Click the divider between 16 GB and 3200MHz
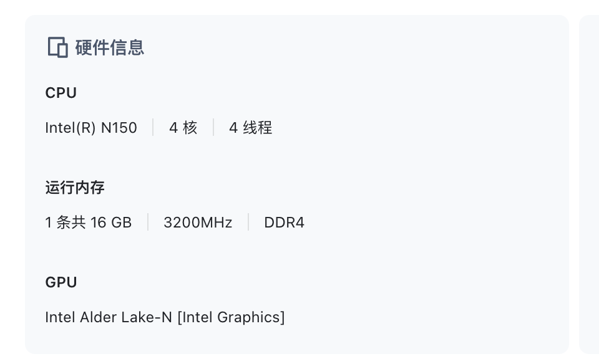 click(148, 223)
